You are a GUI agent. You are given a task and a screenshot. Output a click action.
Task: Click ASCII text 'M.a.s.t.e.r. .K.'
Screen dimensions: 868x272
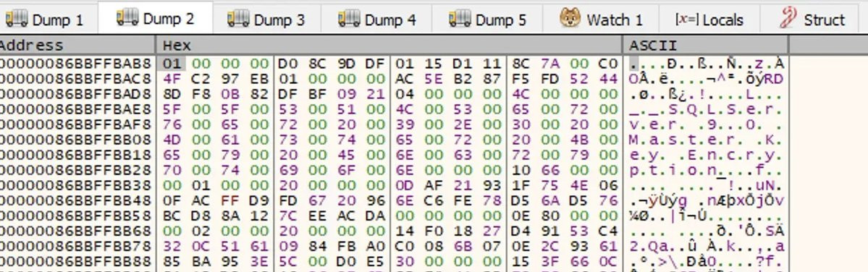click(706, 140)
